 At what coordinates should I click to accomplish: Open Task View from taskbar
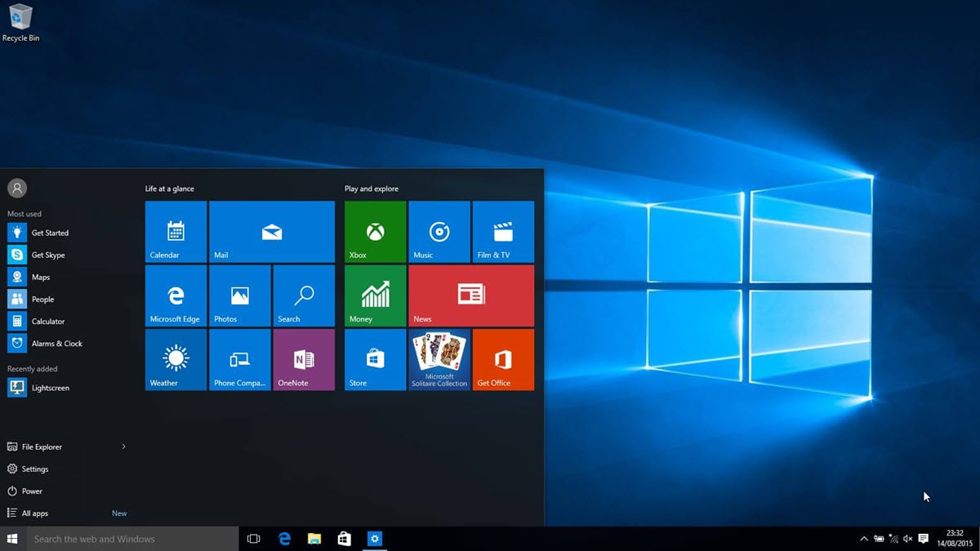(x=253, y=539)
